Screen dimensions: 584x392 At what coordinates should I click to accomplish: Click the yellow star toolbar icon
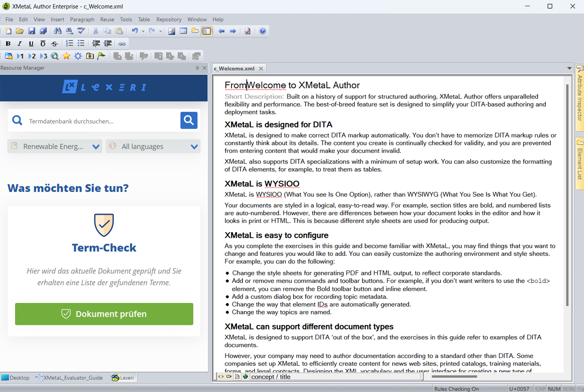(66, 56)
